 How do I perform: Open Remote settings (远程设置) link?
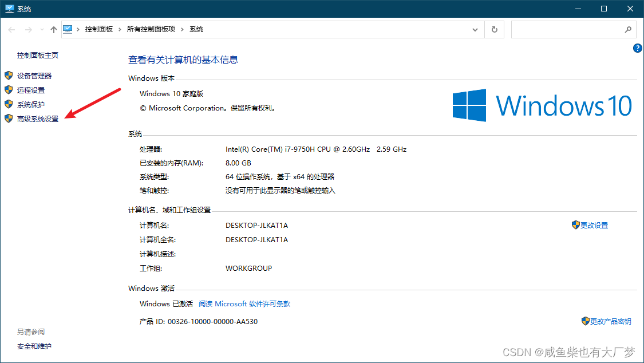click(x=31, y=90)
